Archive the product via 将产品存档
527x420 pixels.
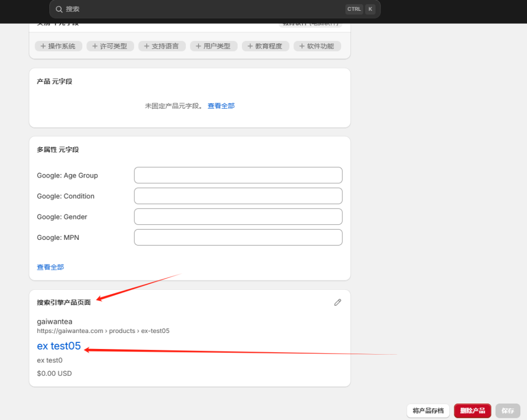[x=428, y=410]
